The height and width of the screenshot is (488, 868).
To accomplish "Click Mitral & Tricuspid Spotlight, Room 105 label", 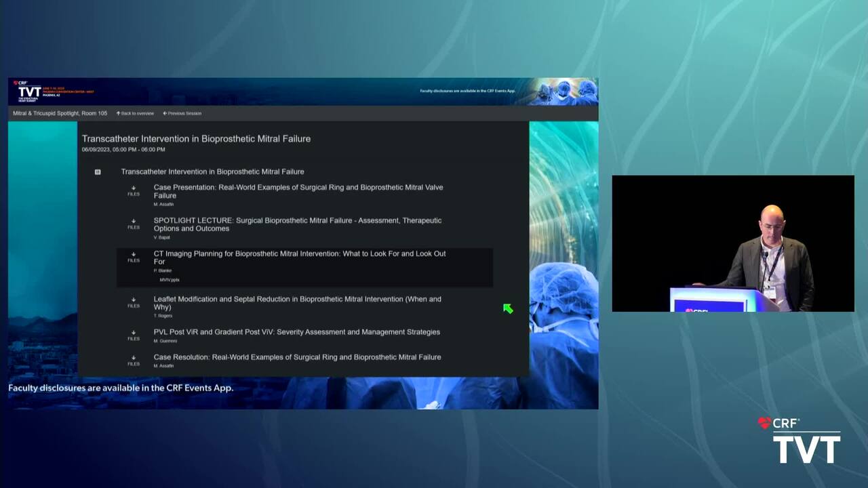I will pyautogui.click(x=60, y=113).
